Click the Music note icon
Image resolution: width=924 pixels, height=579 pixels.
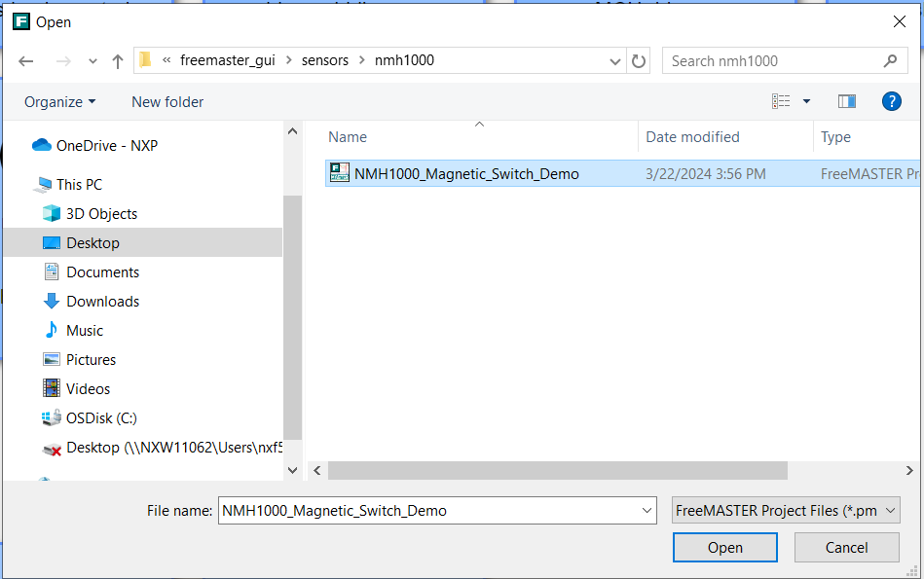tap(52, 330)
